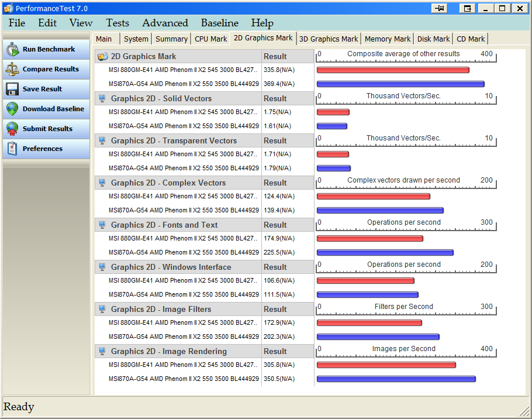Click the Windows Interface monitor icon
Viewport: 532px width, 419px height.
click(x=102, y=267)
